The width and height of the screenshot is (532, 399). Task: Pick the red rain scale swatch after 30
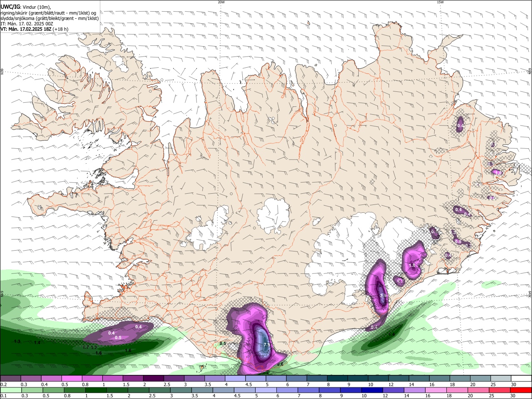tap(521, 390)
